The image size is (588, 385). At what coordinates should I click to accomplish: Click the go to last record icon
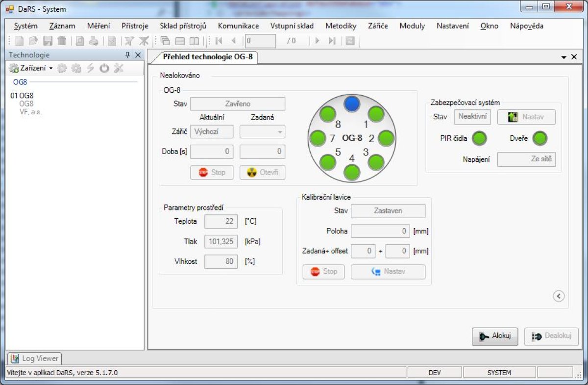pos(332,41)
